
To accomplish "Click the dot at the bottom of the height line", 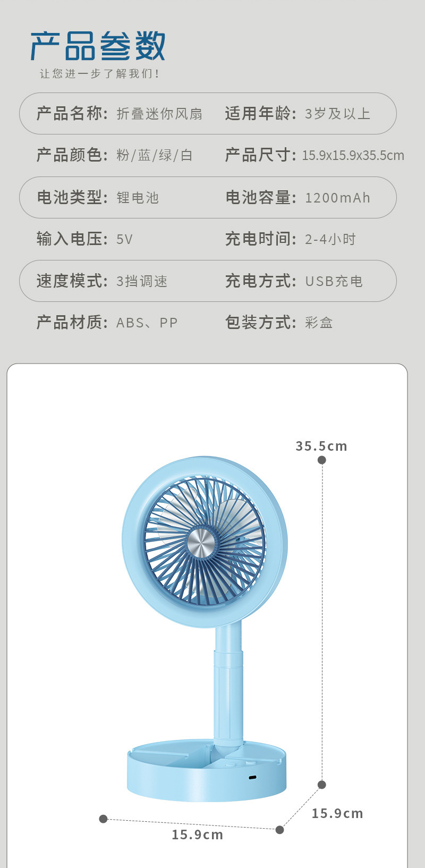I will point(322,785).
